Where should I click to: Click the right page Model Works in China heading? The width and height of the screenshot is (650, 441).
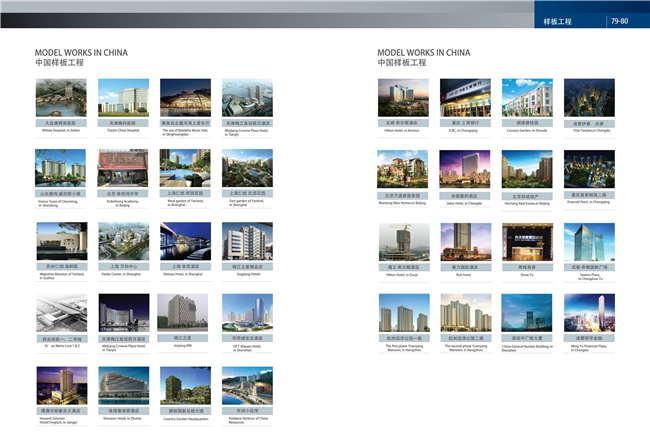coord(424,53)
